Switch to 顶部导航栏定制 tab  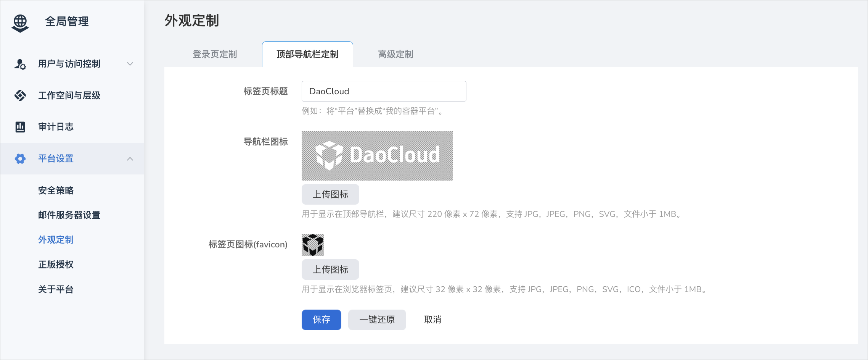[307, 54]
